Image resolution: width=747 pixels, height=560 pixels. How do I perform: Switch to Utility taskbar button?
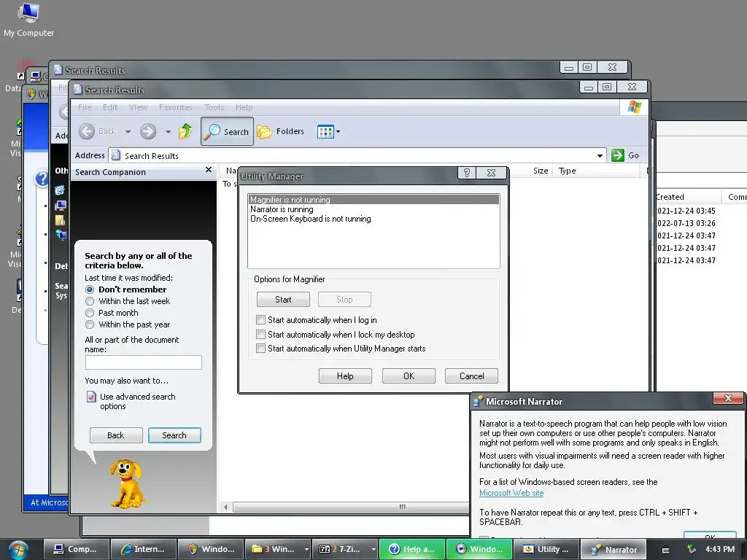pyautogui.click(x=546, y=549)
